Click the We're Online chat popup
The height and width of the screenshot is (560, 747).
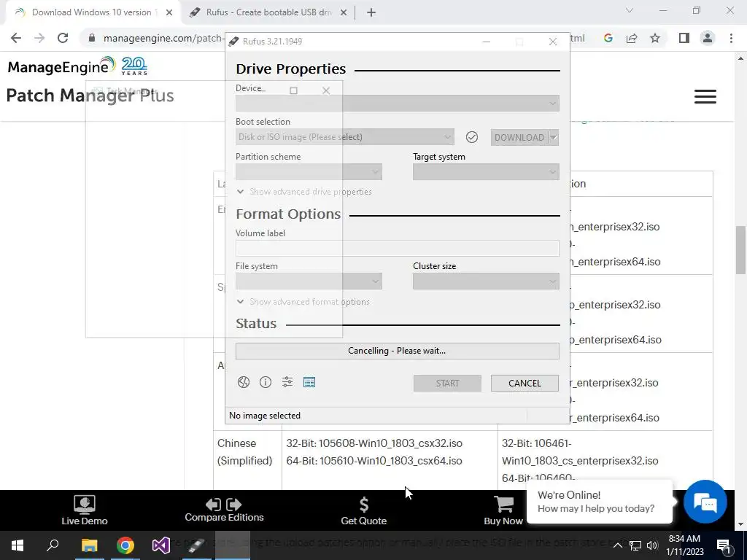(600, 502)
